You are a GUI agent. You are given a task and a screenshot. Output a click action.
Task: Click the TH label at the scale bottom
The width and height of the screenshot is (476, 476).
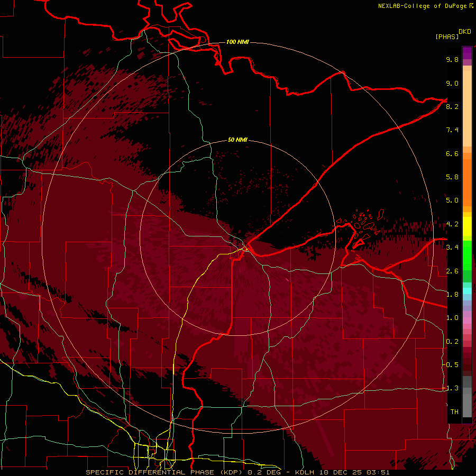tap(454, 412)
